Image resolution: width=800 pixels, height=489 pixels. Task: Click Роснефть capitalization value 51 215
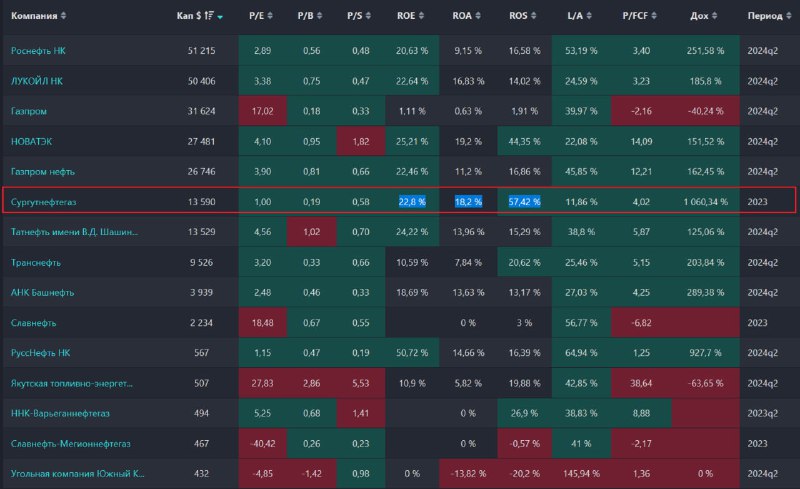point(202,51)
